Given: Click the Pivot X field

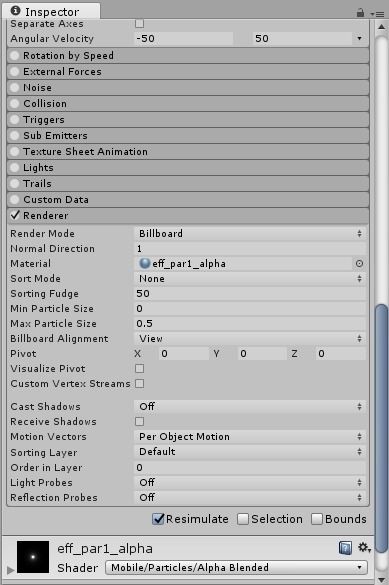Looking at the screenshot, I should coord(184,354).
